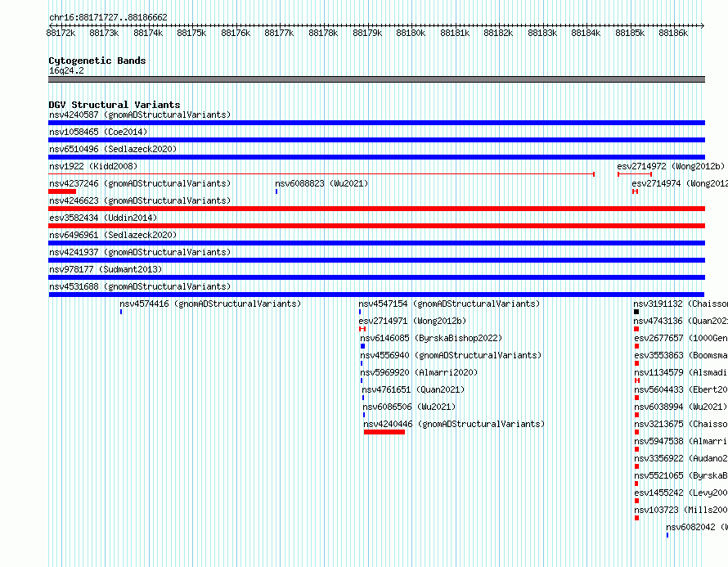This screenshot has width=728, height=567.
Task: Select nsv6086506 (Wu2021) label
Action: [x=409, y=407]
